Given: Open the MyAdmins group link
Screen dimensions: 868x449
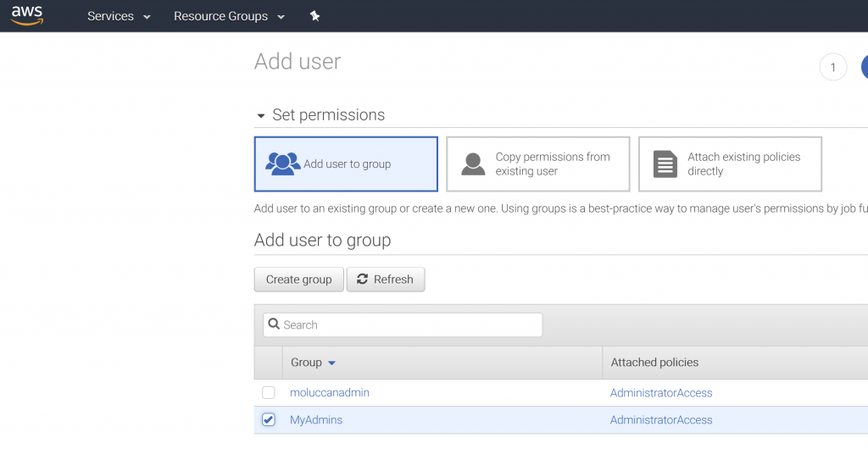Looking at the screenshot, I should (x=316, y=419).
